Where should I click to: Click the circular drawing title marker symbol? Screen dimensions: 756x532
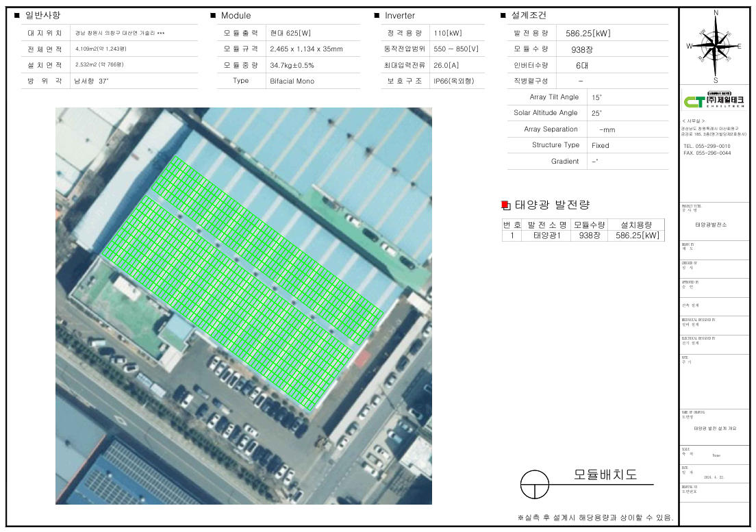(x=535, y=484)
